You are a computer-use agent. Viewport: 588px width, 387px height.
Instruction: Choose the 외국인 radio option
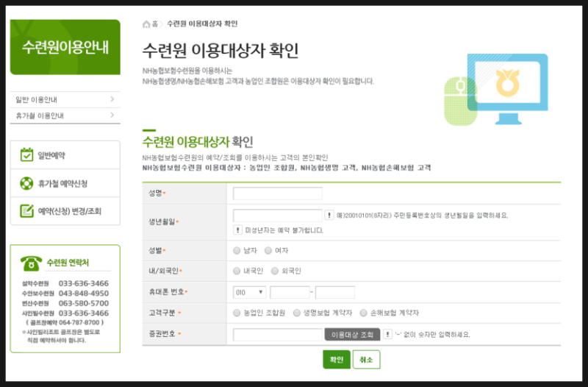point(275,271)
